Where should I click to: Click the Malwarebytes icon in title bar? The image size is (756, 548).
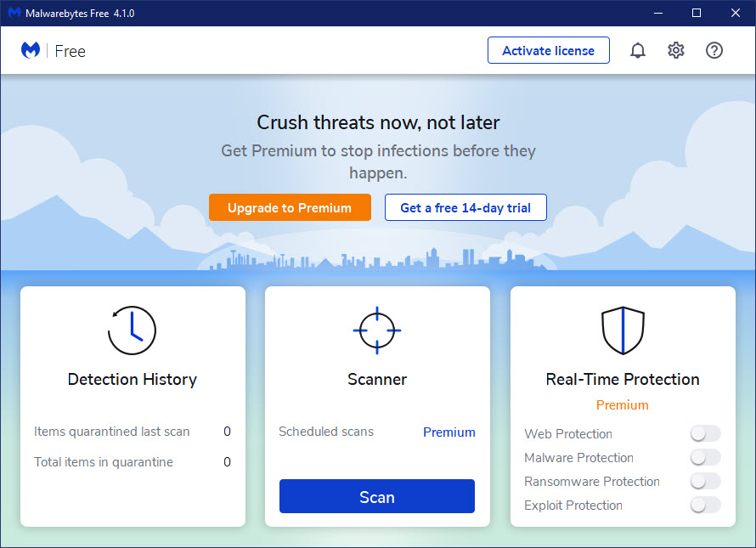coord(14,14)
